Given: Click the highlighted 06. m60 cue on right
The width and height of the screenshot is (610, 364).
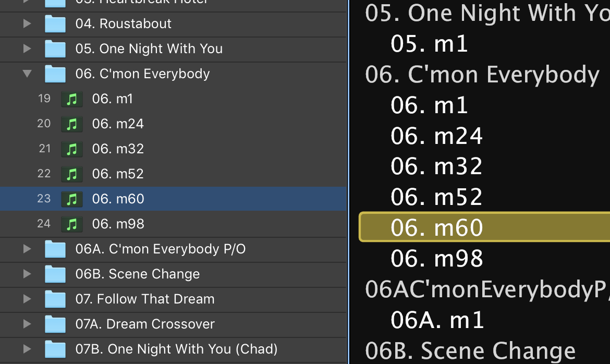Looking at the screenshot, I should [x=436, y=228].
